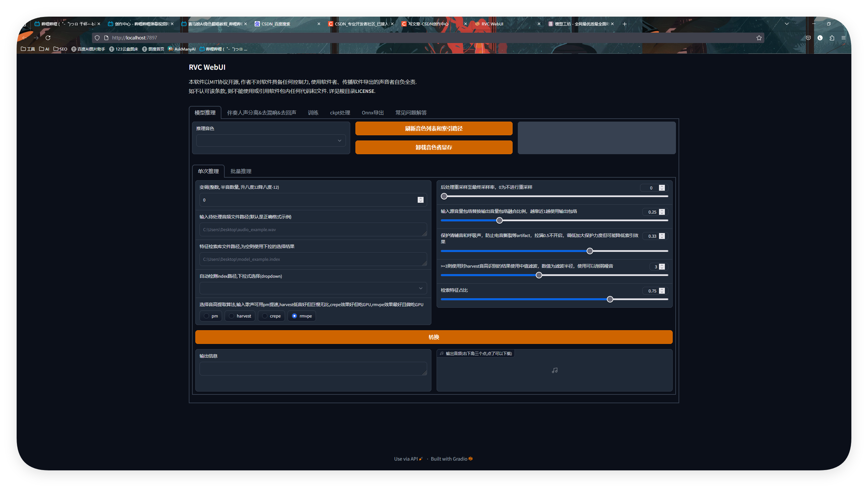Open new browser tab with plus icon

[624, 24]
